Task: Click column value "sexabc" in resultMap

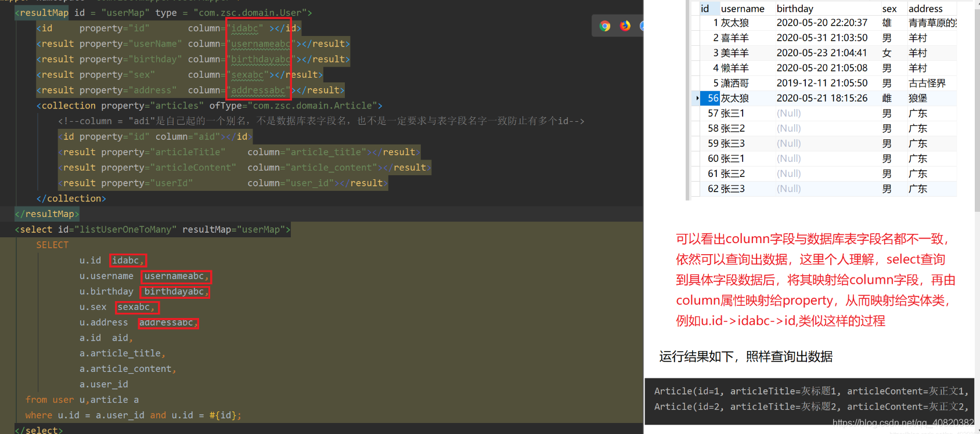Action: 247,75
